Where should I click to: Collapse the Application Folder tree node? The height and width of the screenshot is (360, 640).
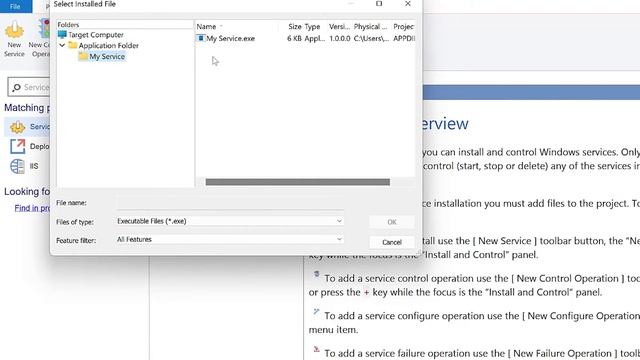point(62,45)
